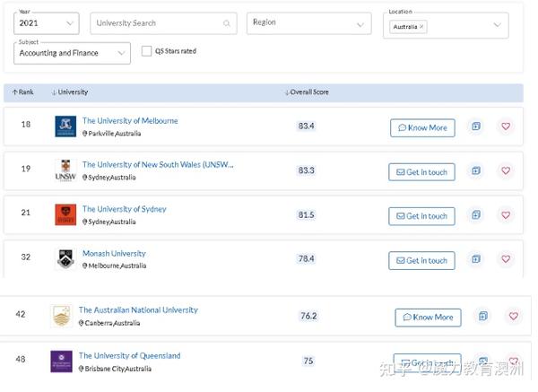Favorite Monash University heart icon
This screenshot has width=538, height=392.
506,259
